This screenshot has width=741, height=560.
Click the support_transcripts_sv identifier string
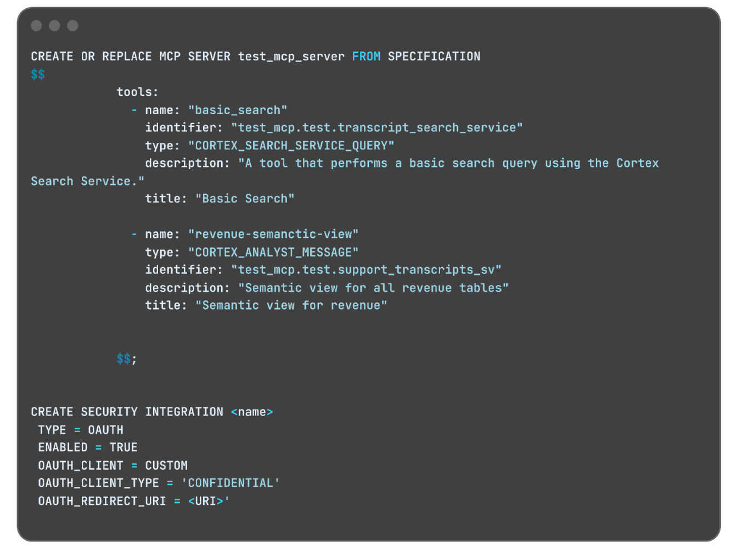tap(366, 270)
